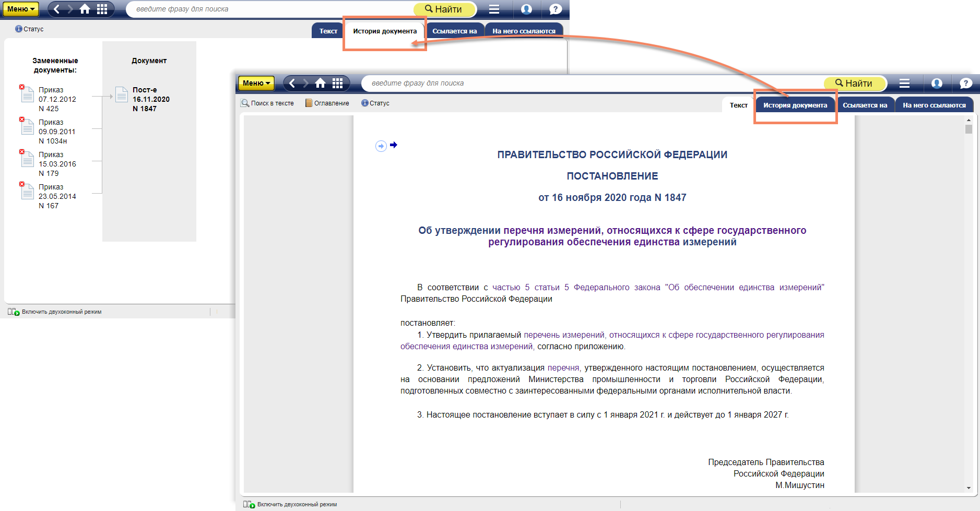The width and height of the screenshot is (980, 511).
Task: Go forward using arrow in front window
Action: click(306, 83)
